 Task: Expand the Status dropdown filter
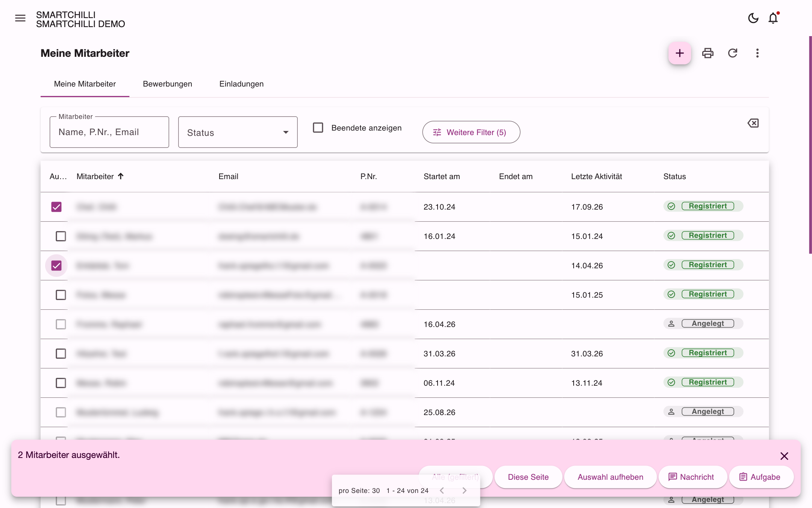point(238,132)
